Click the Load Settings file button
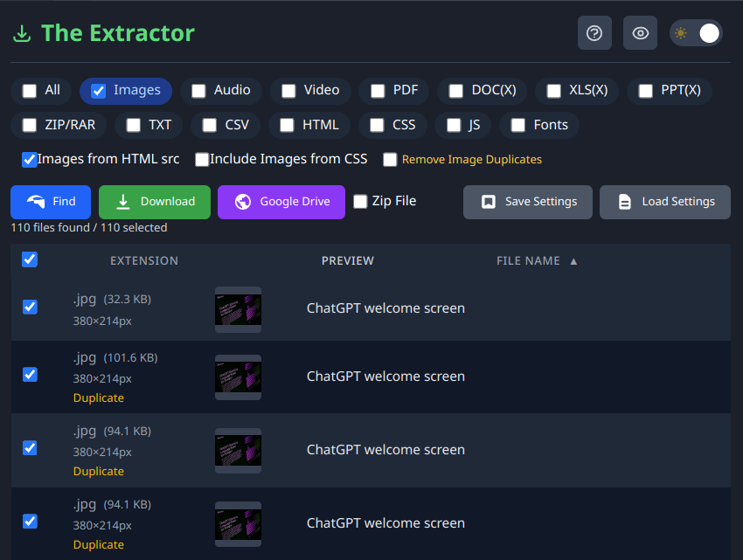This screenshot has width=743, height=560. 665,202
